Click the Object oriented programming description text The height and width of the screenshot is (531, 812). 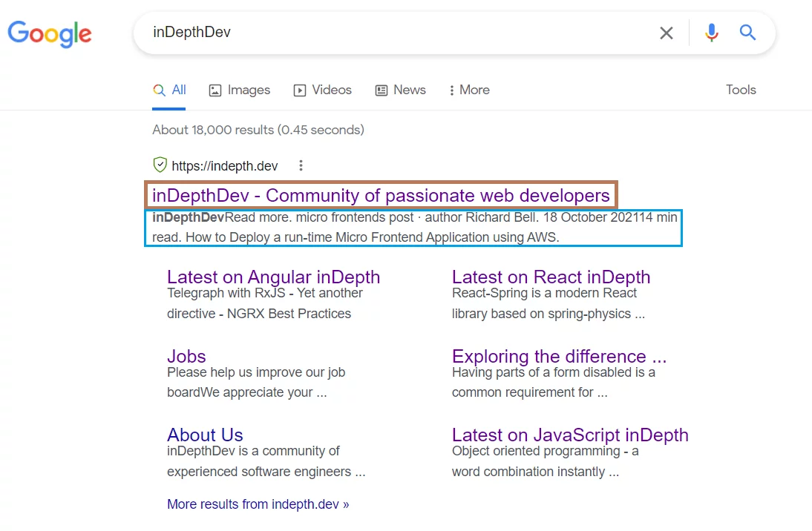tap(546, 461)
